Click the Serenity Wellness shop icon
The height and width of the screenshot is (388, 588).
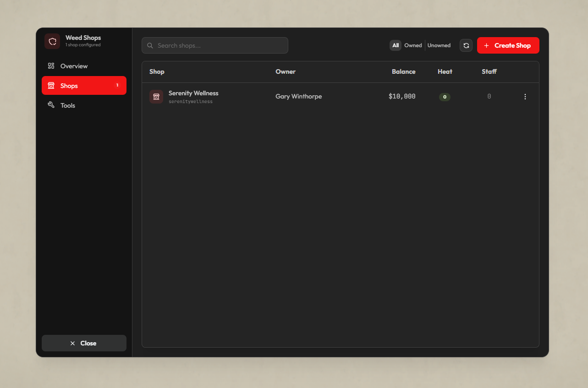point(156,97)
